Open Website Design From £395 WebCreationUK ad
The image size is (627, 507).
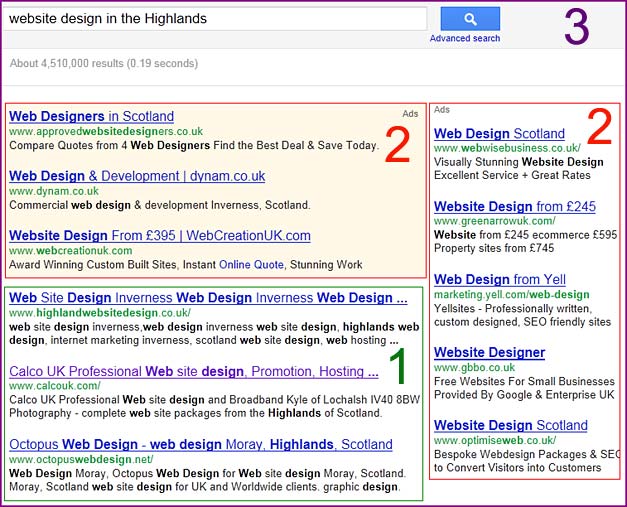tap(160, 236)
